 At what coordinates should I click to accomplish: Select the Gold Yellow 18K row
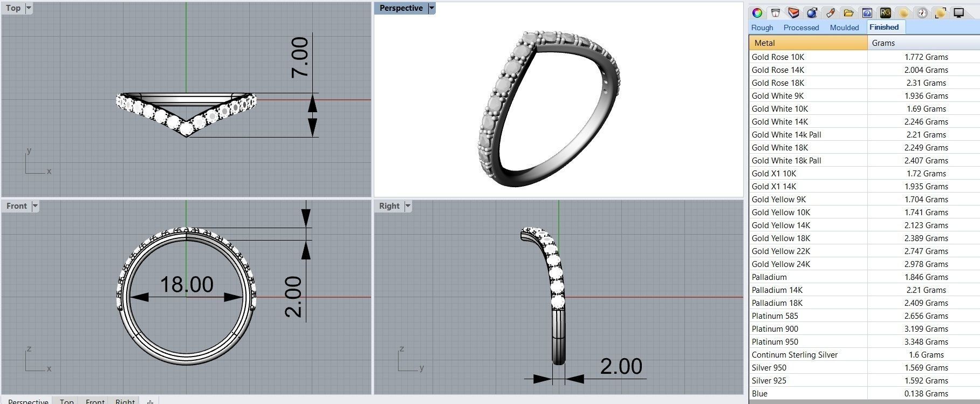coord(864,238)
